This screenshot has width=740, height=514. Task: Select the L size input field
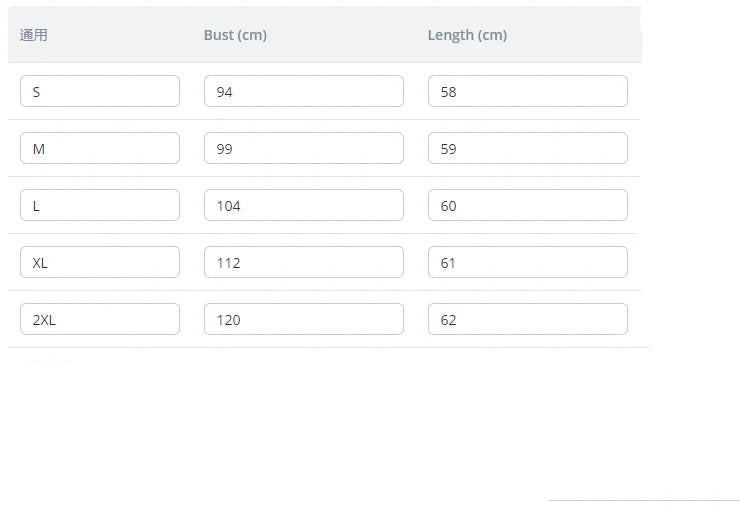coord(100,205)
